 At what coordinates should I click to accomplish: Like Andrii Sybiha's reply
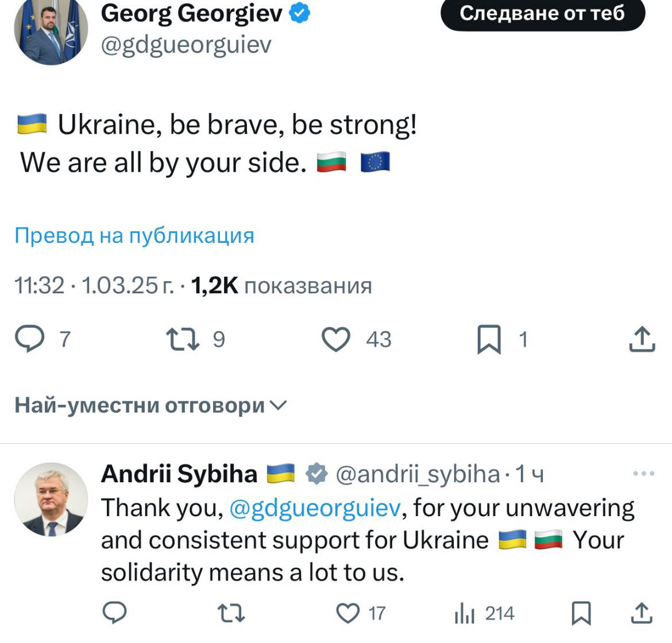tap(347, 613)
